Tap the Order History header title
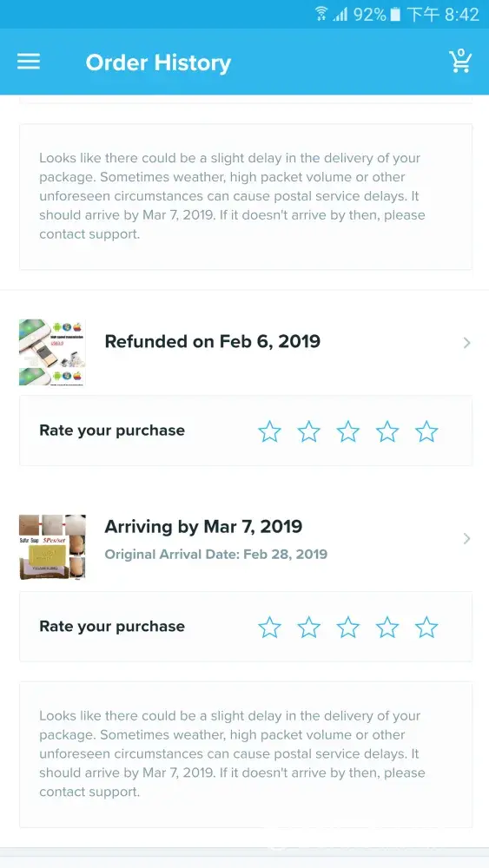 158,63
